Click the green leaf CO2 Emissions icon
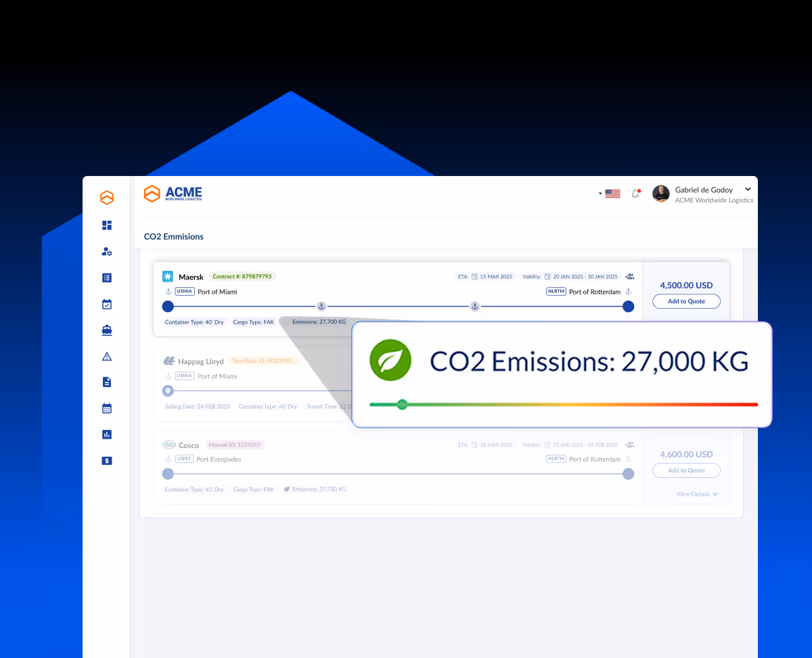 tap(390, 359)
